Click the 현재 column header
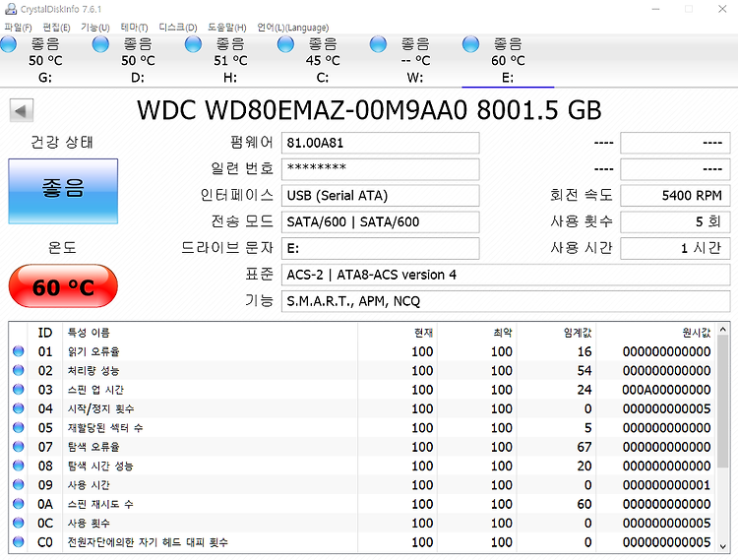The height and width of the screenshot is (560, 738). point(398,333)
